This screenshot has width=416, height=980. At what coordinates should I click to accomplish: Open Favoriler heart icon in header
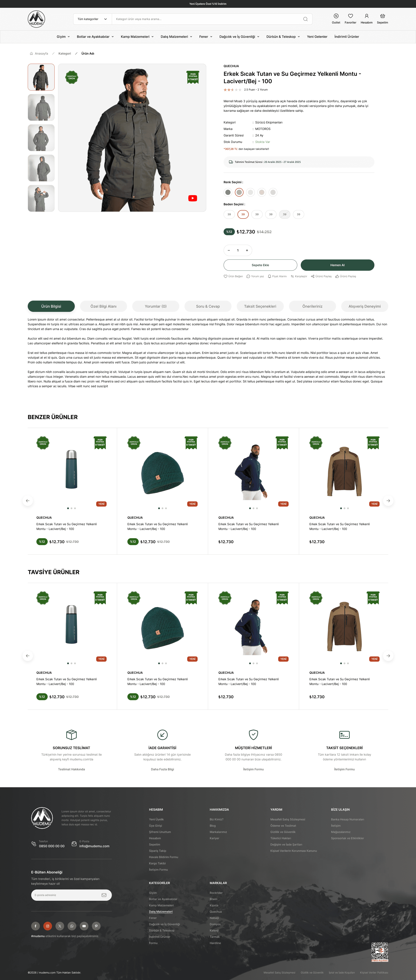tap(350, 16)
